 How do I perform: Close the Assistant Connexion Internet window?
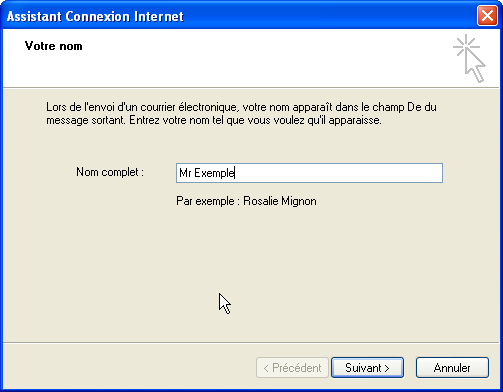pyautogui.click(x=487, y=16)
